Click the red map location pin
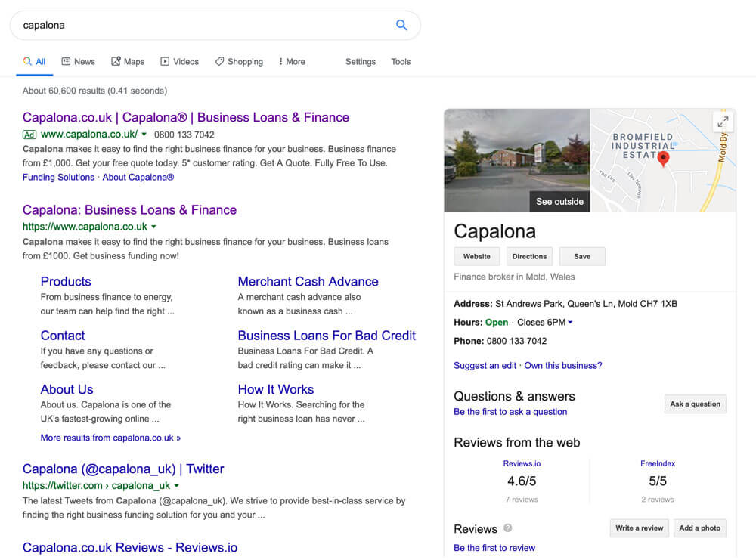This screenshot has width=756, height=560. tap(664, 159)
